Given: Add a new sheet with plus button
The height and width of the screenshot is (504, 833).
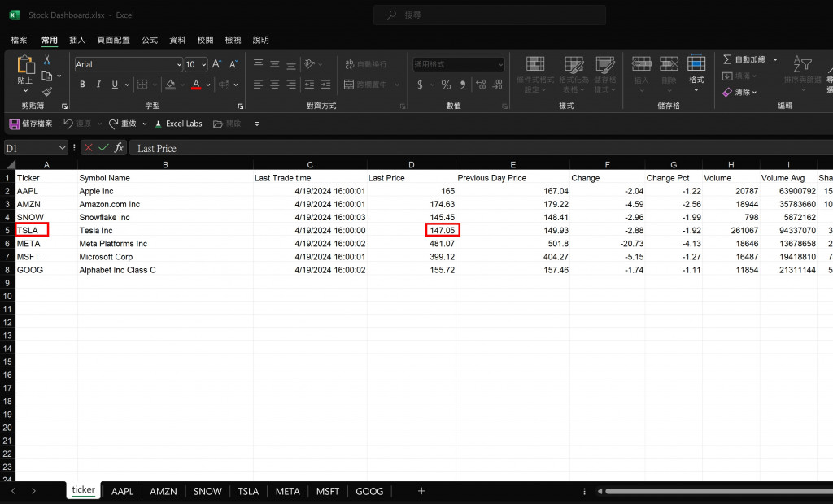Looking at the screenshot, I should click(x=421, y=491).
